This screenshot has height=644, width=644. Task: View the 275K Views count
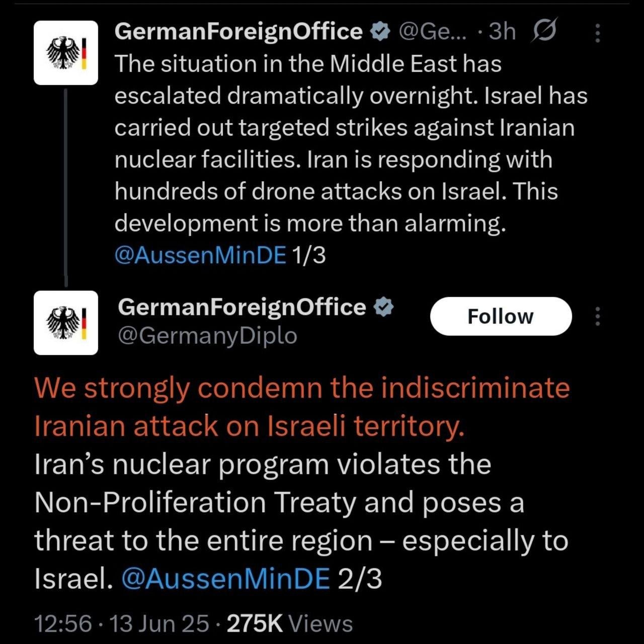(290, 624)
